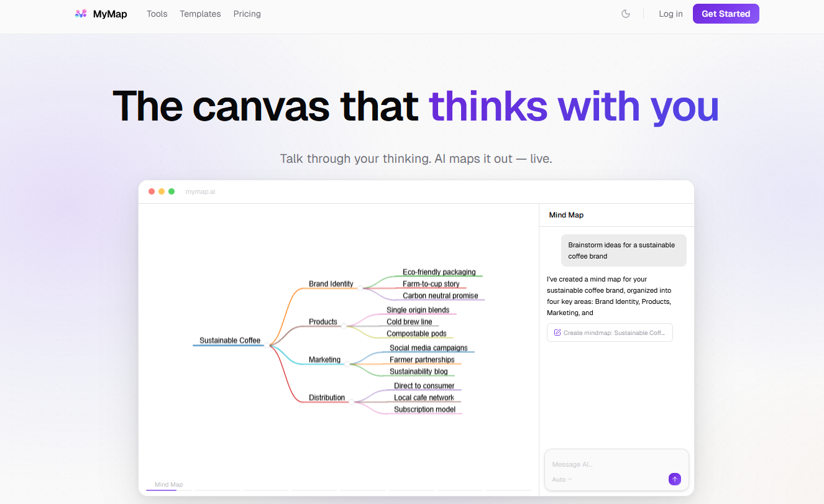Click the mymap.ai address text
The height and width of the screenshot is (504, 824).
click(x=200, y=192)
